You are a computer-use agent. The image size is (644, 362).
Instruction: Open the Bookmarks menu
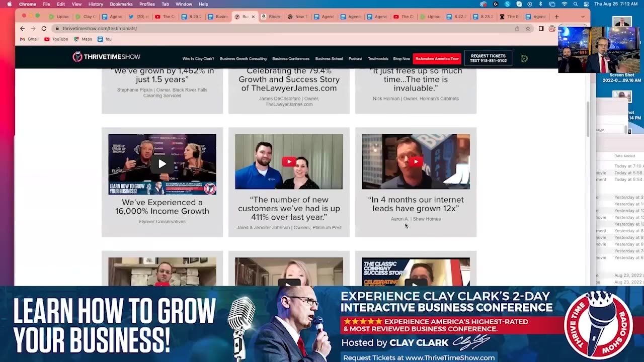point(121,4)
